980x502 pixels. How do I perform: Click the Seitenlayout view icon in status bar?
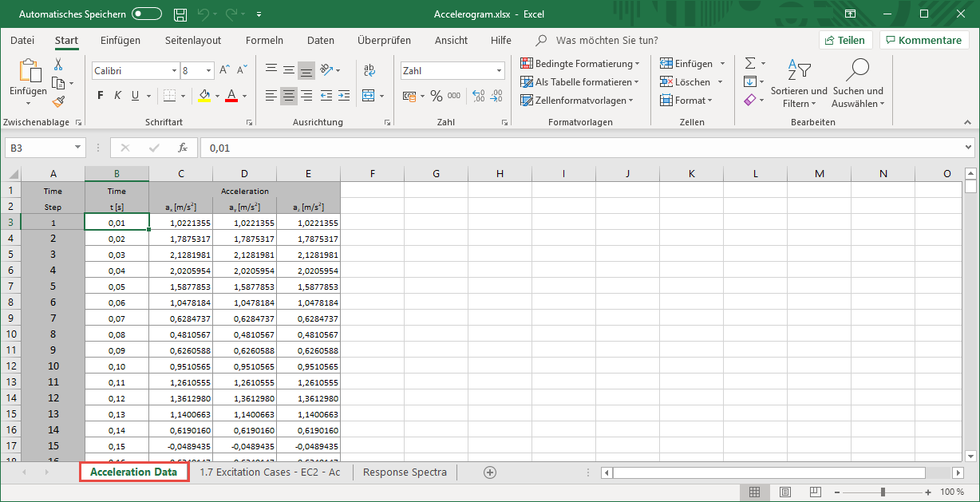click(784, 492)
